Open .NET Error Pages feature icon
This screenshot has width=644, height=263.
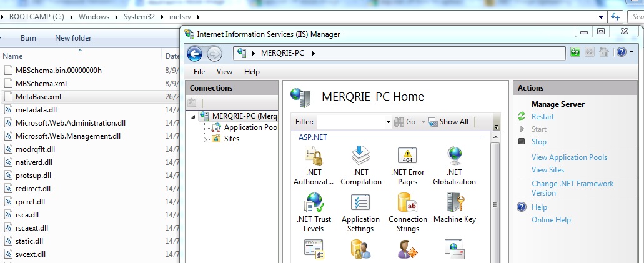pyautogui.click(x=407, y=156)
